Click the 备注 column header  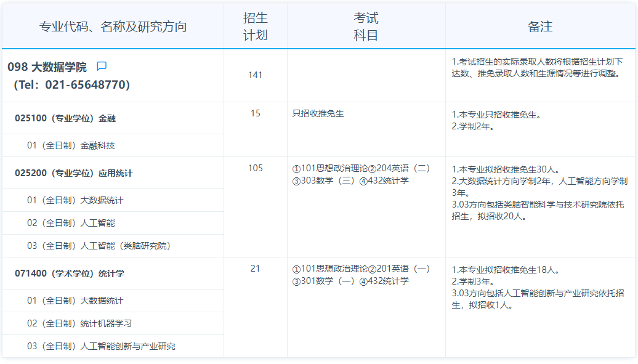click(x=540, y=26)
